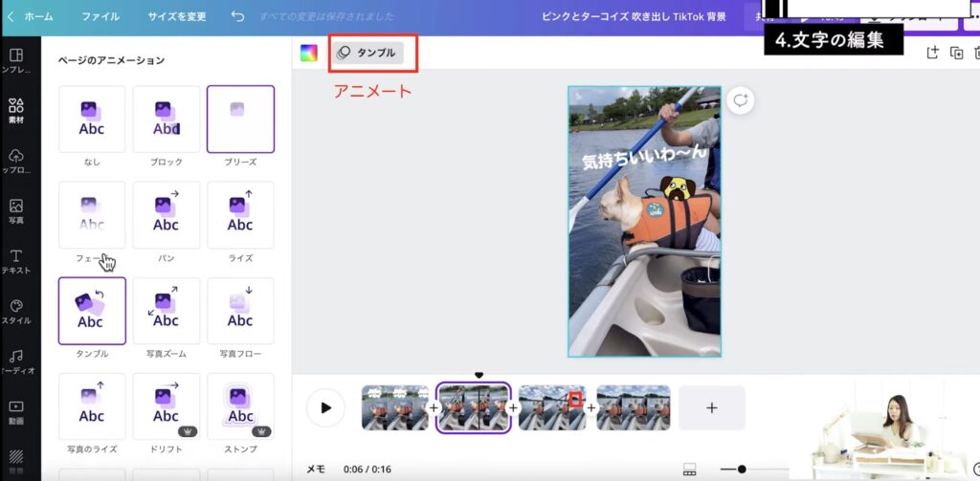Open the スタイル styles sidebar panel
Screen dimensions: 980x481
tap(16, 311)
